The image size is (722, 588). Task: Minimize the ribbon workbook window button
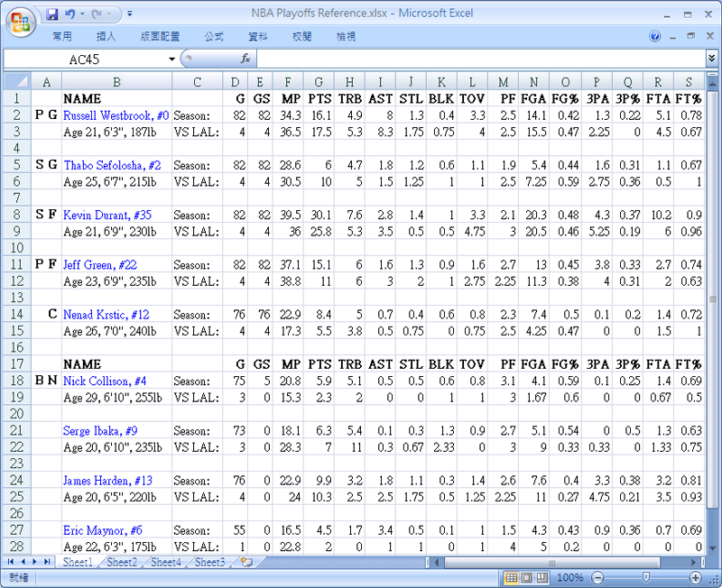tap(672, 36)
